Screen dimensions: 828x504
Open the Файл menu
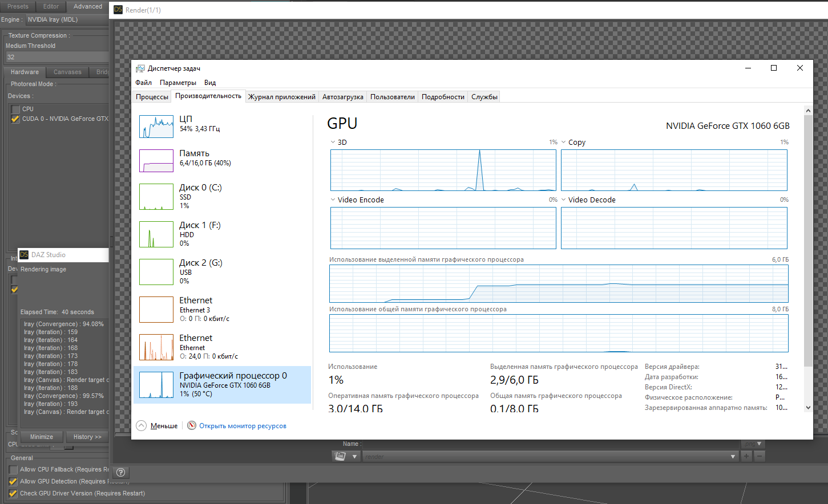pyautogui.click(x=144, y=83)
